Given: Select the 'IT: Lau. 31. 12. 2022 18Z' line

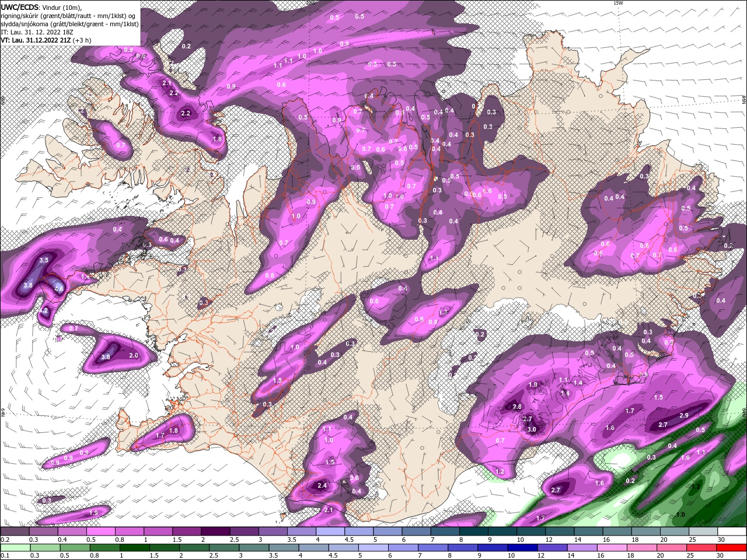Looking at the screenshot, I should click(36, 32).
